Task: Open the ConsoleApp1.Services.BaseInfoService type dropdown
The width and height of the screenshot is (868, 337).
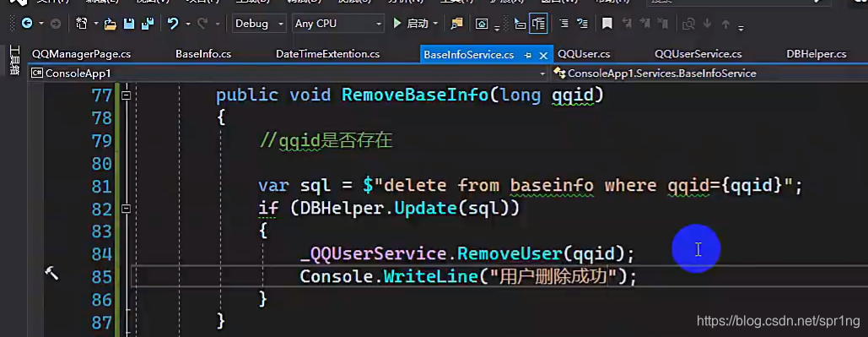Action: [709, 73]
